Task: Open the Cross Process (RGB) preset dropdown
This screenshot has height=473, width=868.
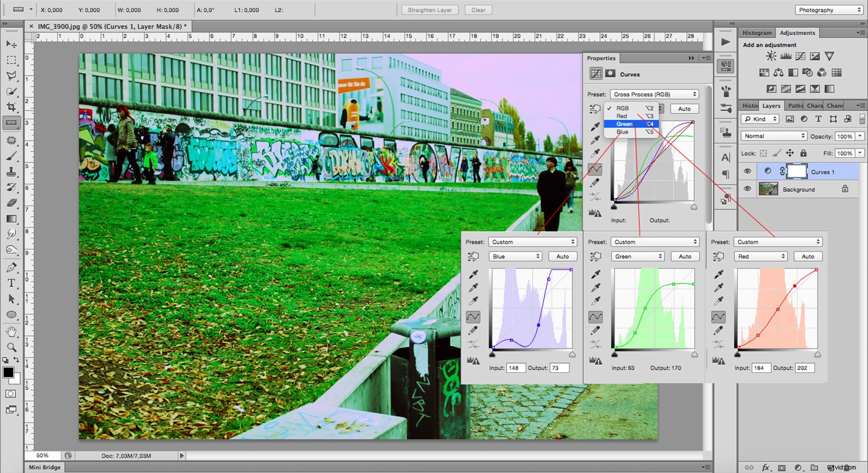Action: [654, 94]
